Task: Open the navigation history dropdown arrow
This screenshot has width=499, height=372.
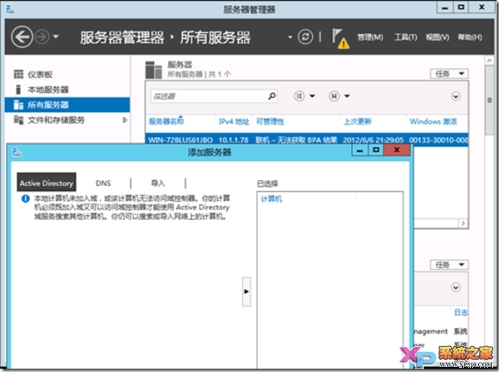Action: pos(56,36)
